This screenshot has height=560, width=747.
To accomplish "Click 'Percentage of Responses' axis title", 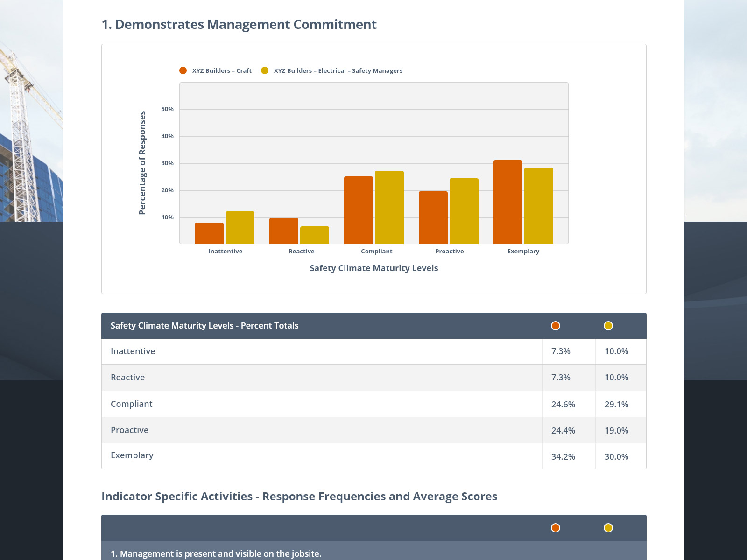I will coord(142,163).
